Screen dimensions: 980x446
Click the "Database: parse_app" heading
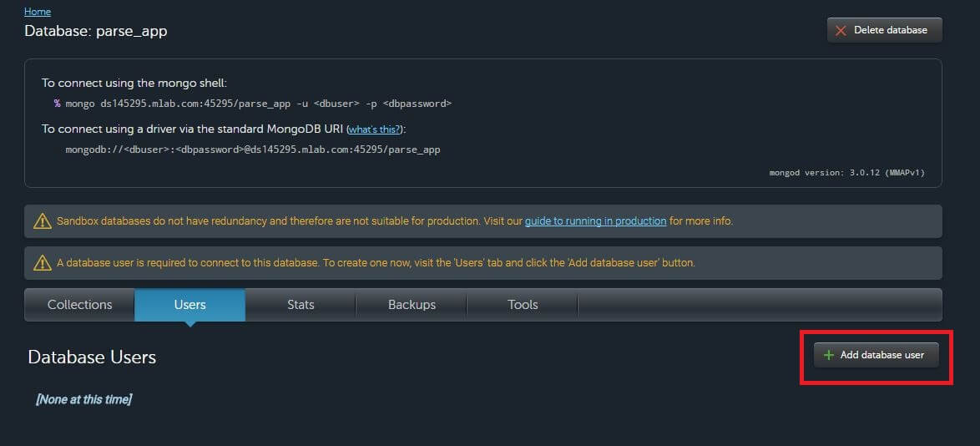[96, 31]
